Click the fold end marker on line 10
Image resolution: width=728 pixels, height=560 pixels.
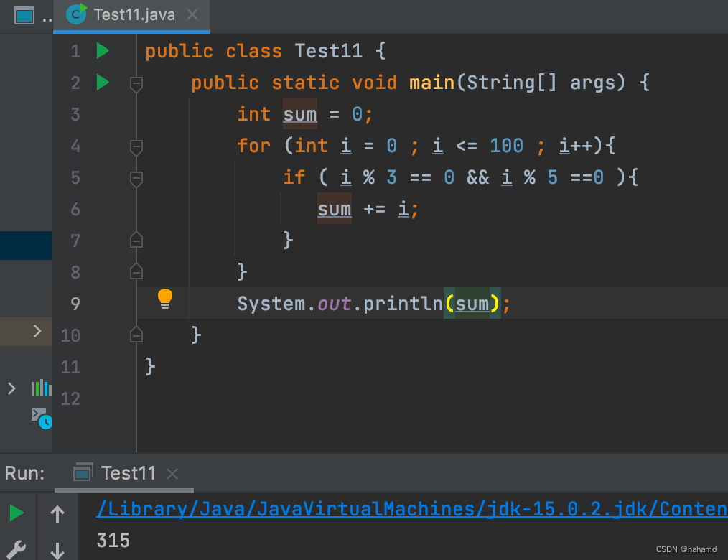(x=136, y=335)
